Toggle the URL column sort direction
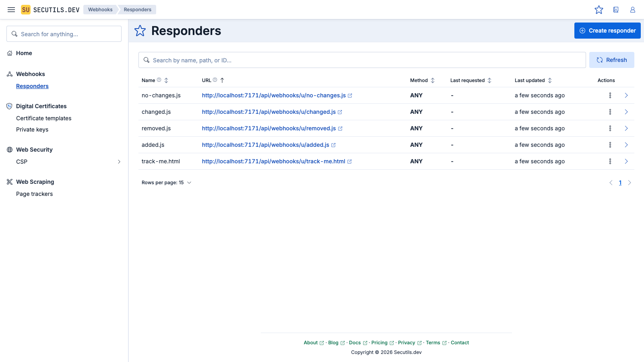The image size is (644, 362). coord(222,80)
